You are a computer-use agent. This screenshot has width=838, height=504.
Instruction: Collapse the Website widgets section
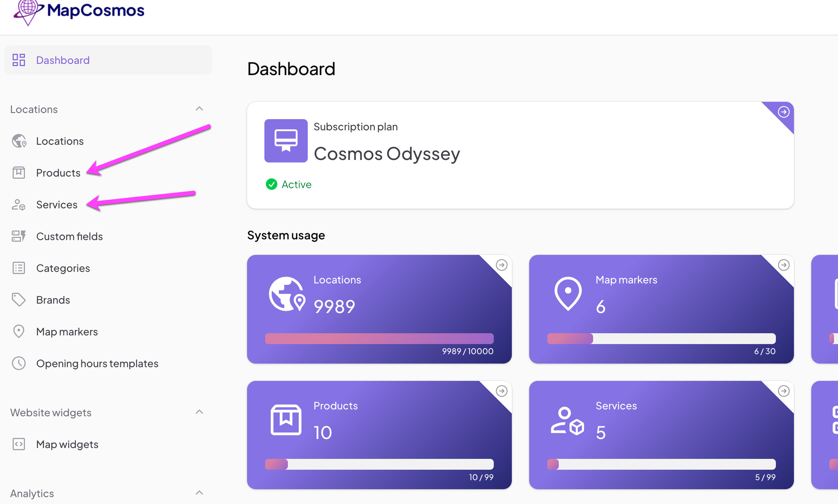point(199,412)
